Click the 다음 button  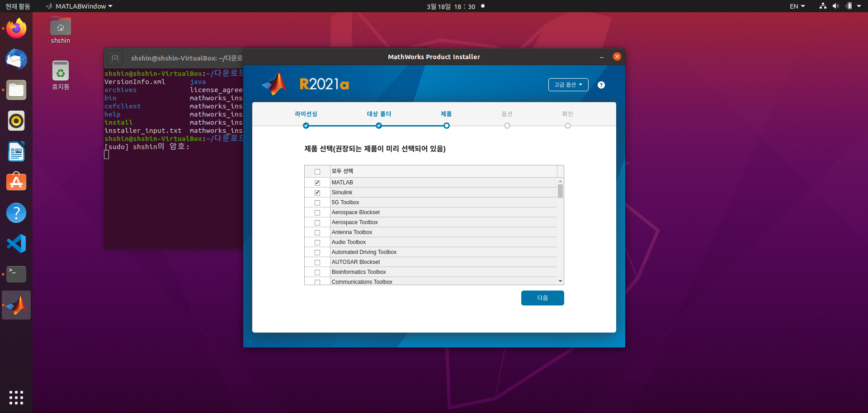click(x=542, y=298)
